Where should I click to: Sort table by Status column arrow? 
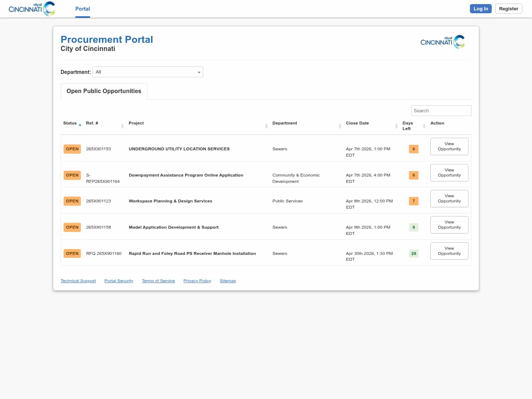[80, 125]
